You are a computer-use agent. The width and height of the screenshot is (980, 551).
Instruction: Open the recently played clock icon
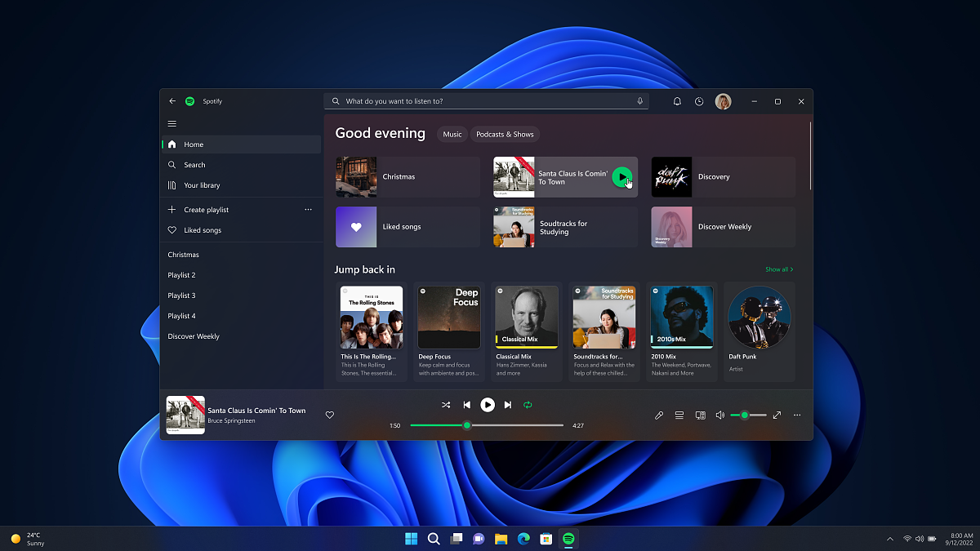[x=699, y=101]
